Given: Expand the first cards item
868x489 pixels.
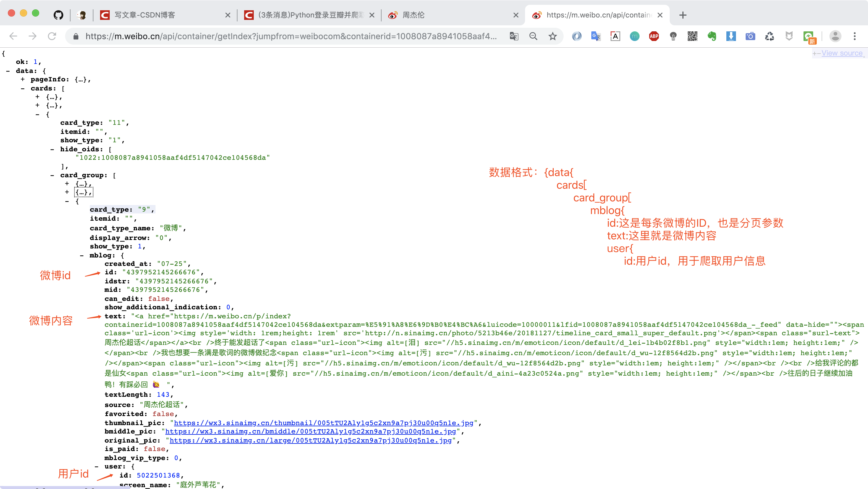Looking at the screenshot, I should pos(37,97).
